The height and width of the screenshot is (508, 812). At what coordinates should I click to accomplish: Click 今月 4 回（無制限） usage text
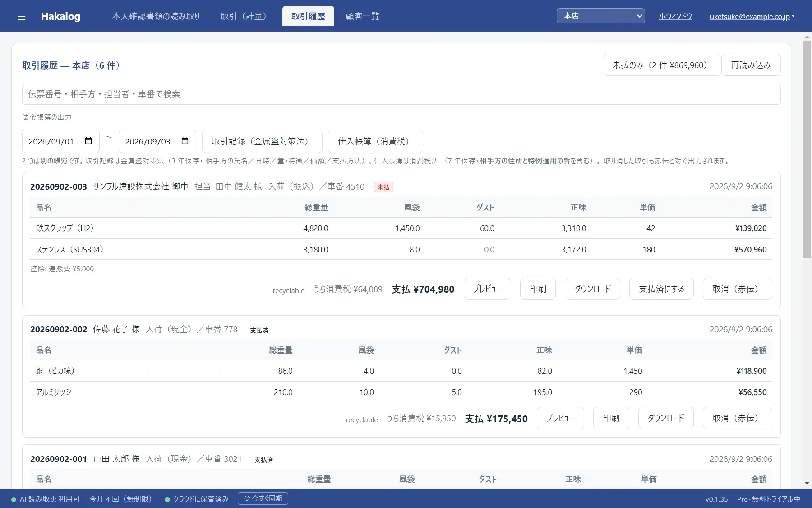coord(122,499)
